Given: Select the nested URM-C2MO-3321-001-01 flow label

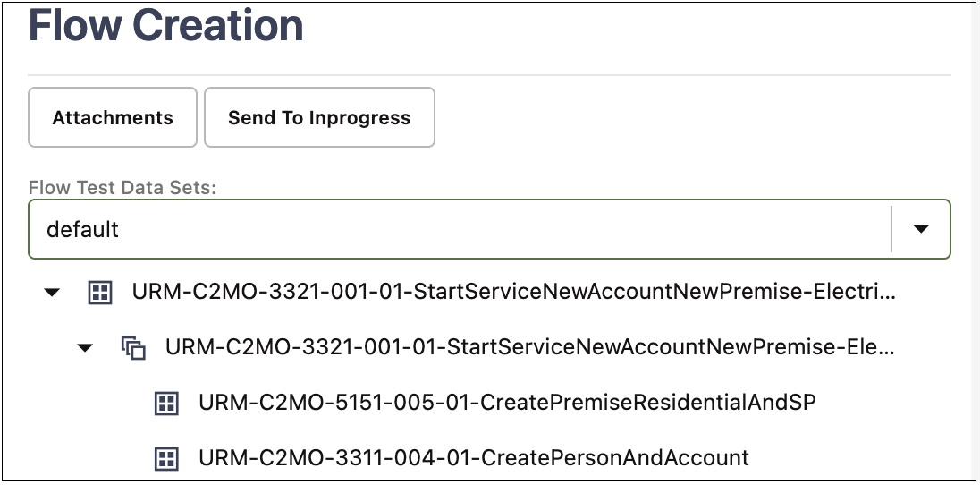Looking at the screenshot, I should pyautogui.click(x=530, y=346).
